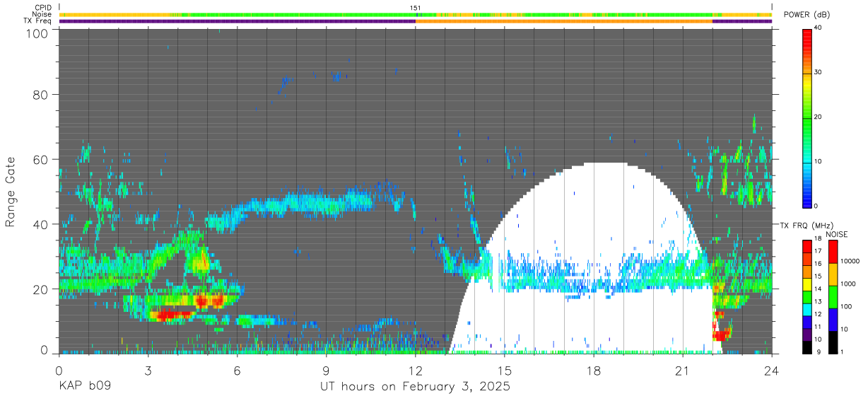Click the 15 tick on UT hours axis
The width and height of the screenshot is (868, 401).
click(505, 371)
